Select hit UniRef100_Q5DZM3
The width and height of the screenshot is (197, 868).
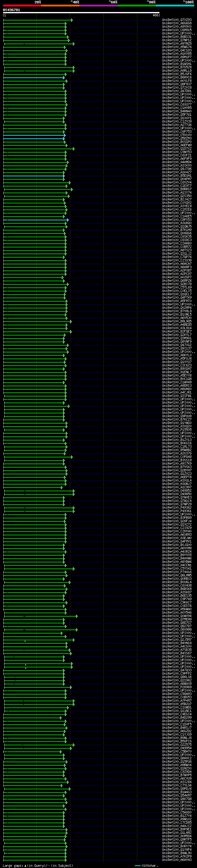point(177,139)
